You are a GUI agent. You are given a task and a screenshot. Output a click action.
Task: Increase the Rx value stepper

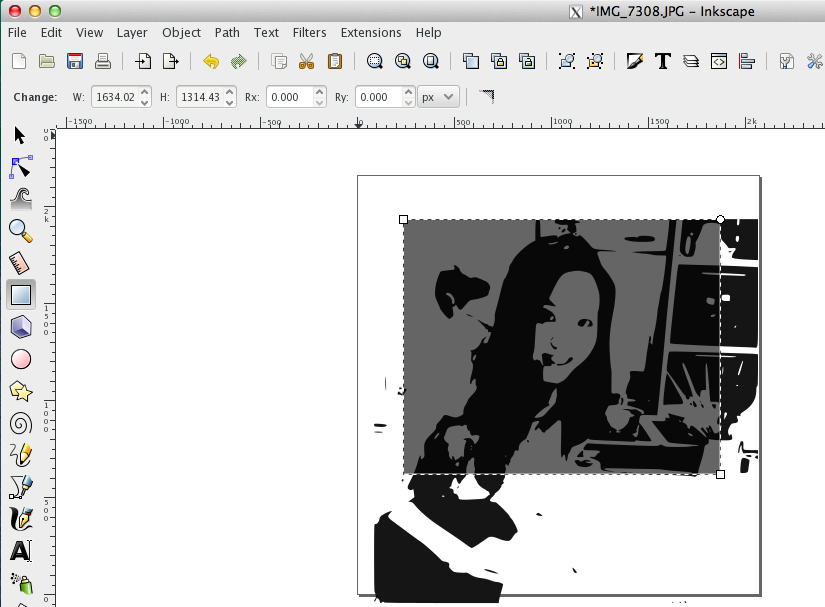[x=319, y=92]
